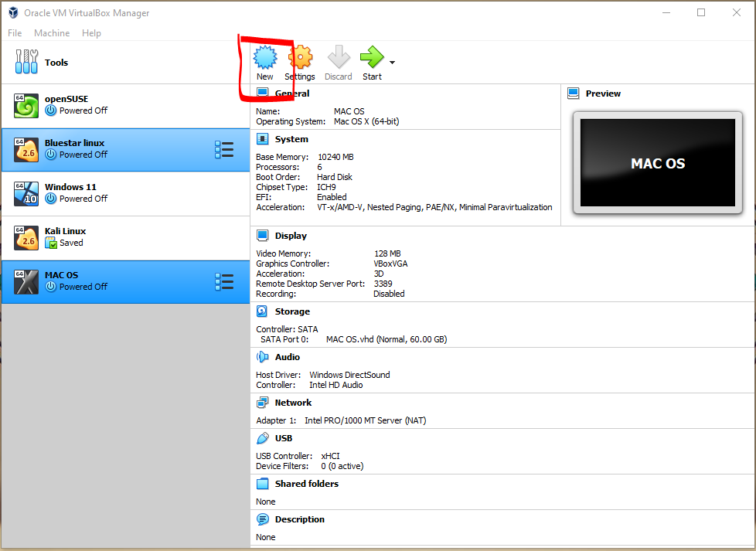Viewport: 756px width, 551px height.
Task: Click the MAC OS preview screen
Action: [657, 163]
